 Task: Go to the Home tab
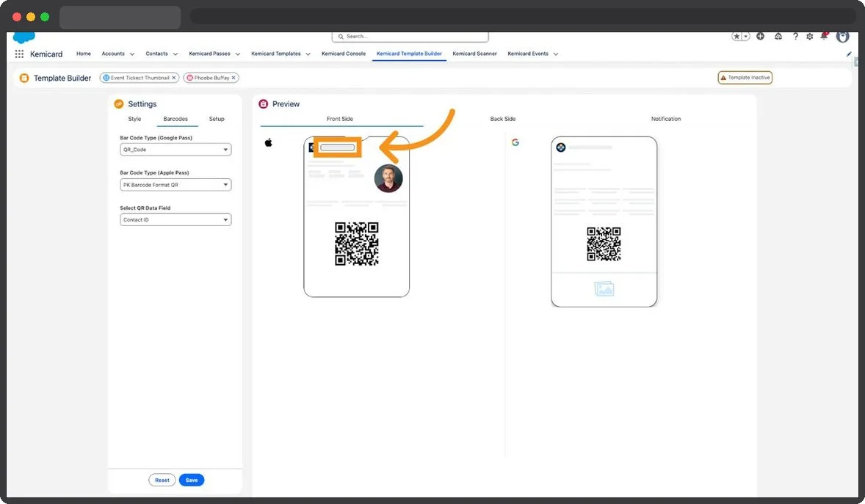(83, 54)
